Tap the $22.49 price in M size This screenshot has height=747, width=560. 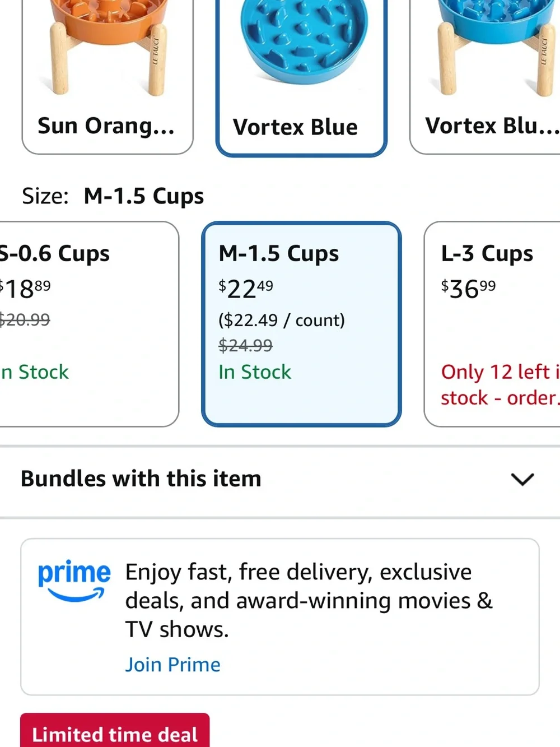pos(246,289)
